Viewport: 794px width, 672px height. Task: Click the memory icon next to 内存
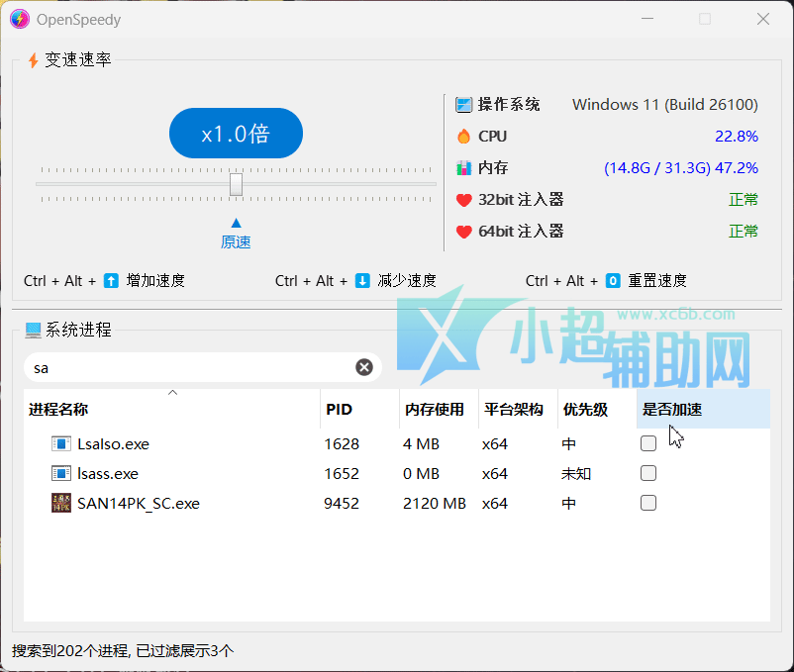(x=462, y=167)
